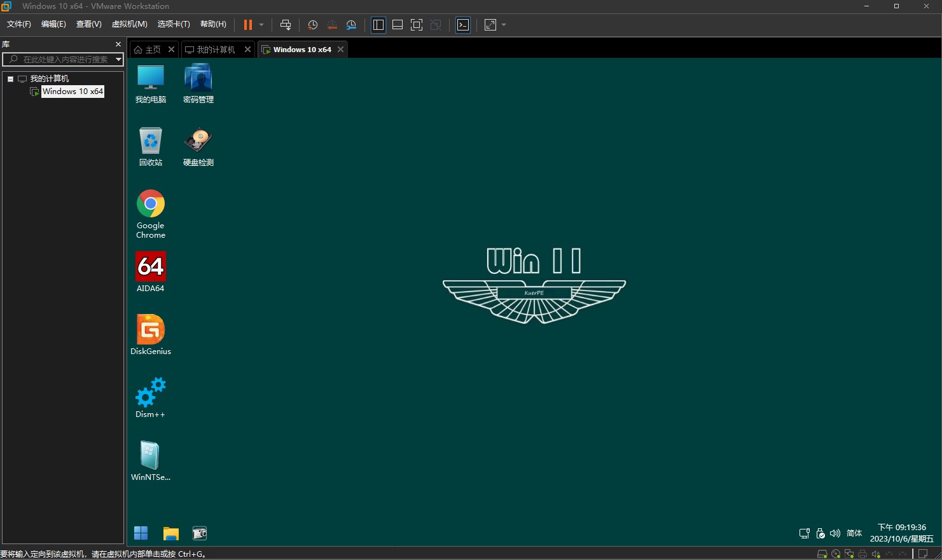The width and height of the screenshot is (942, 560).
Task: Click the sound card device status icon
Action: pyautogui.click(x=876, y=554)
